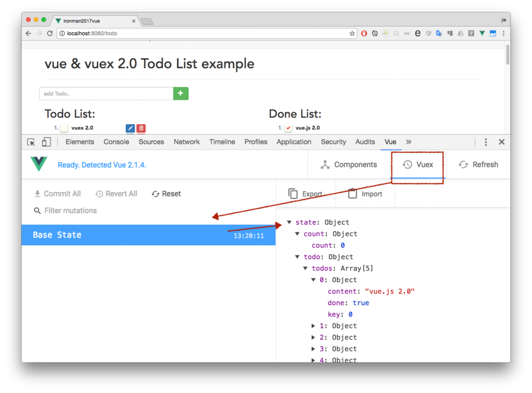Viewport: 532px width, 393px height.
Task: Click the IE 'e' extension icon
Action: (x=418, y=33)
